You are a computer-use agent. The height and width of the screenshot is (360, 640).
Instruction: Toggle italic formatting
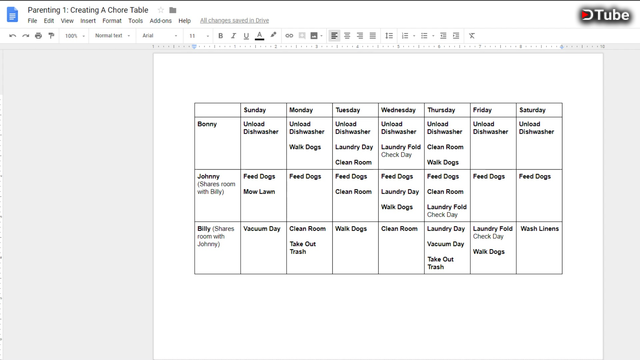point(233,36)
